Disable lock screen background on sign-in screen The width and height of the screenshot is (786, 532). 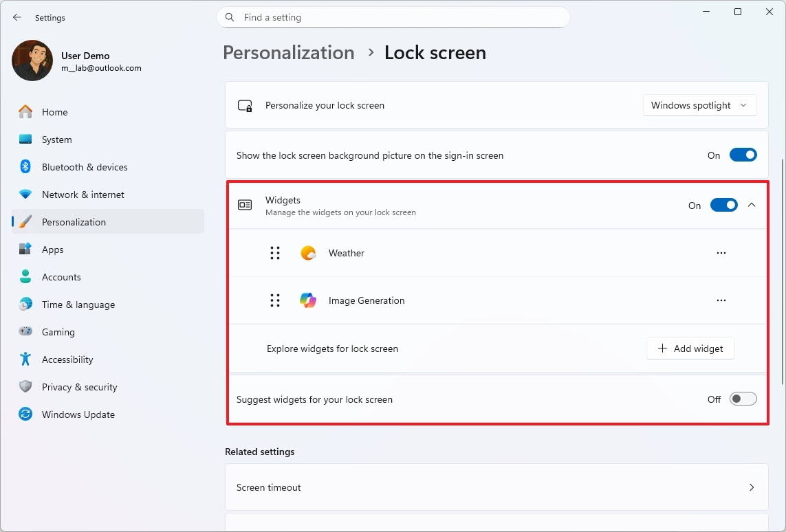point(743,155)
